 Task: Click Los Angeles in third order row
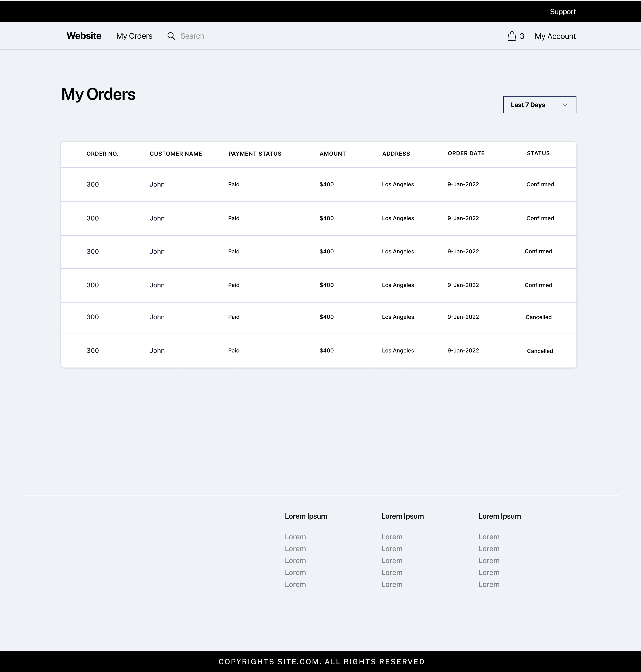(x=398, y=252)
